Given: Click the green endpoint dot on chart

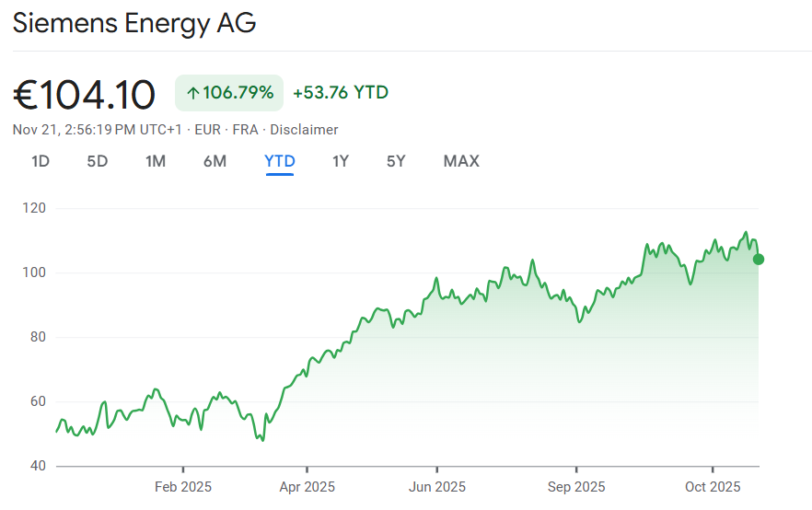Looking at the screenshot, I should [758, 259].
